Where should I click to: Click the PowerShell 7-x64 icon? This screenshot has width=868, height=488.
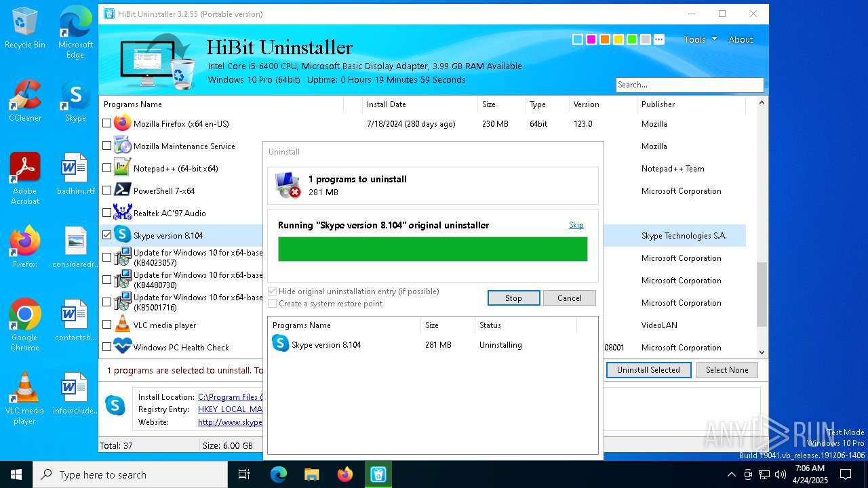(122, 190)
